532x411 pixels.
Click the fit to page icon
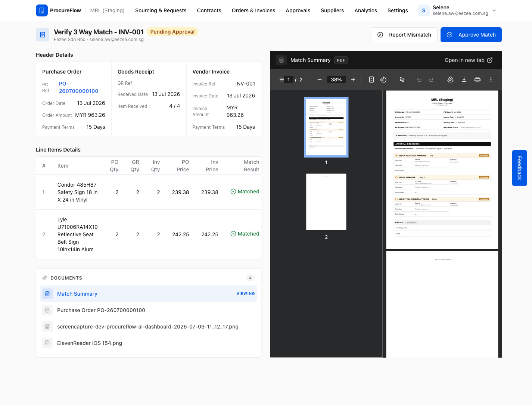tap(371, 80)
